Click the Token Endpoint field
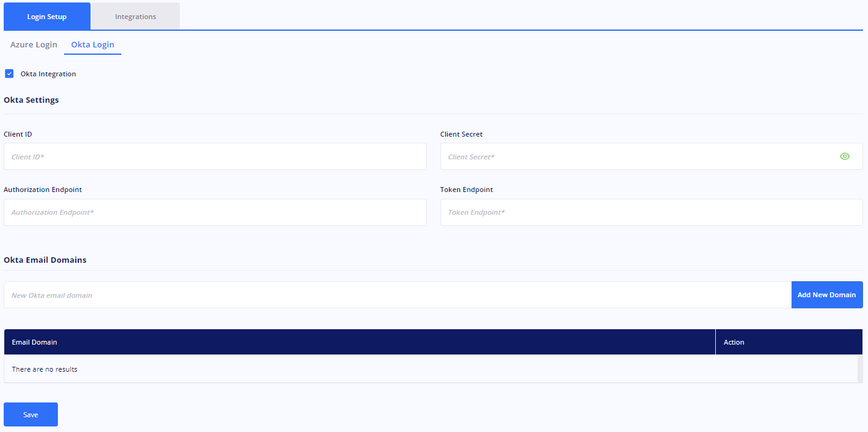Viewport: 868px width, 432px height. point(651,212)
